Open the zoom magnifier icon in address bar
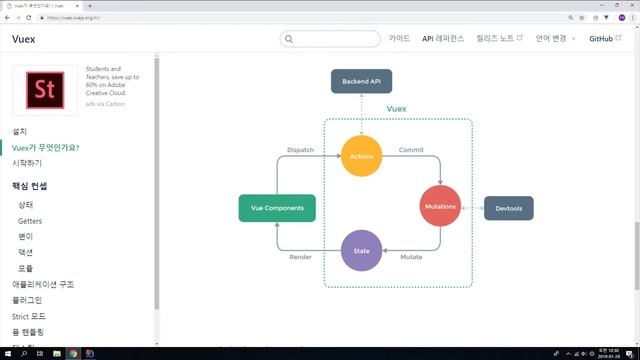640x360 pixels. click(x=571, y=18)
